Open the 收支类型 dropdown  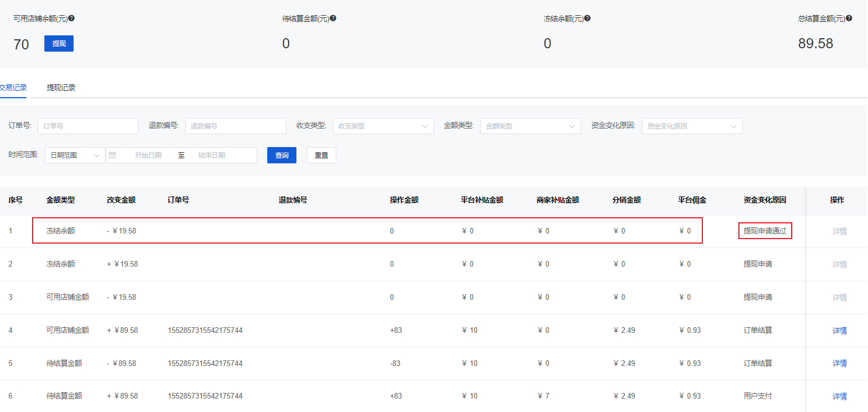pos(383,126)
